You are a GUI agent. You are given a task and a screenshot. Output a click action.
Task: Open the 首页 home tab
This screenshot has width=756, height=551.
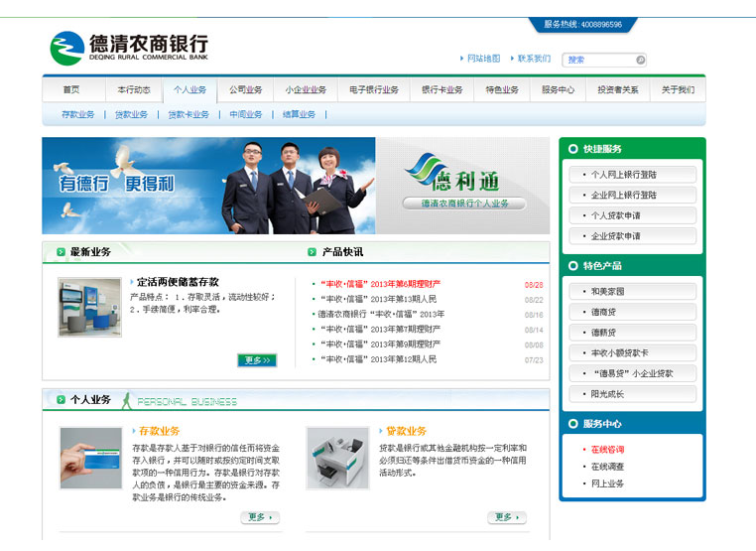tap(70, 89)
